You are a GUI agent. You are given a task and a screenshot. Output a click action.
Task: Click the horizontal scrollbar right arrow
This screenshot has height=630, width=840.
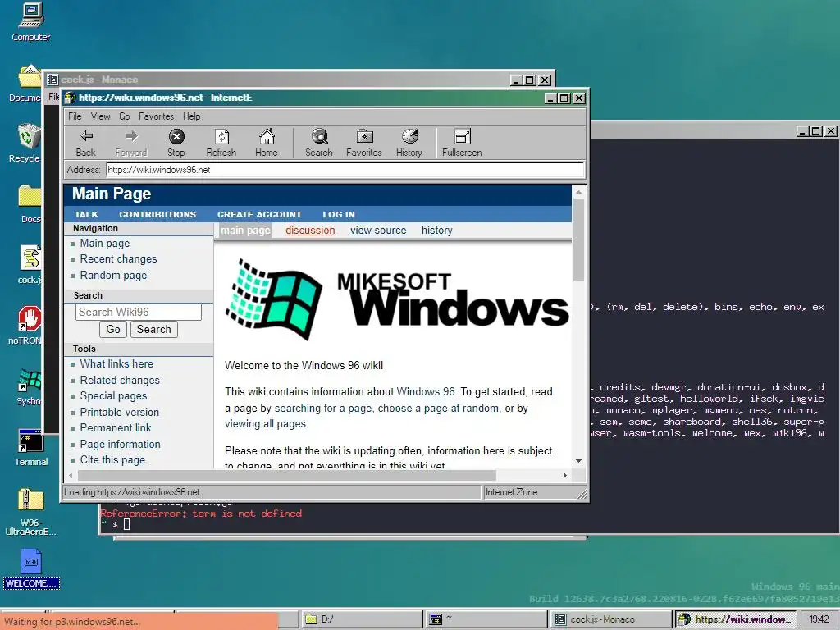pos(564,475)
